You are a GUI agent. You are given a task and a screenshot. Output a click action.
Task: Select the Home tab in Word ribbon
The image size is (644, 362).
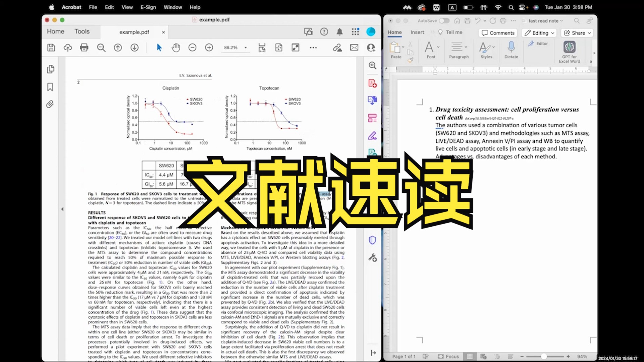(394, 33)
